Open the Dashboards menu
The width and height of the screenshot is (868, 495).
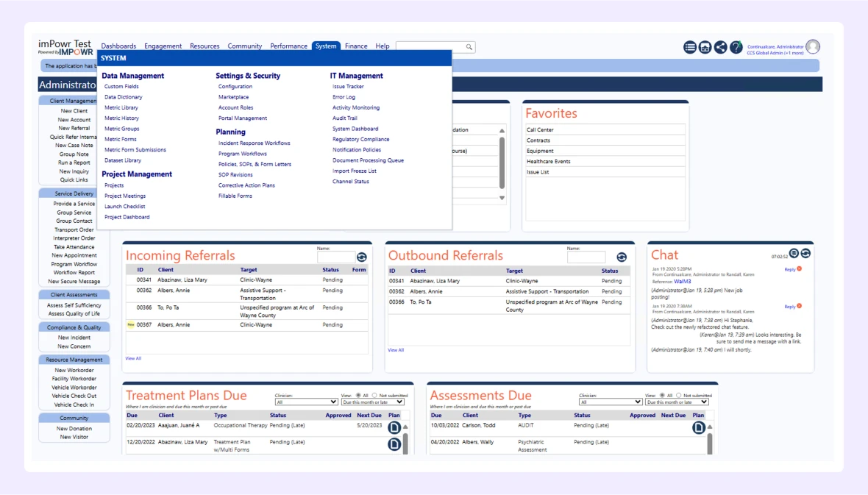[118, 46]
